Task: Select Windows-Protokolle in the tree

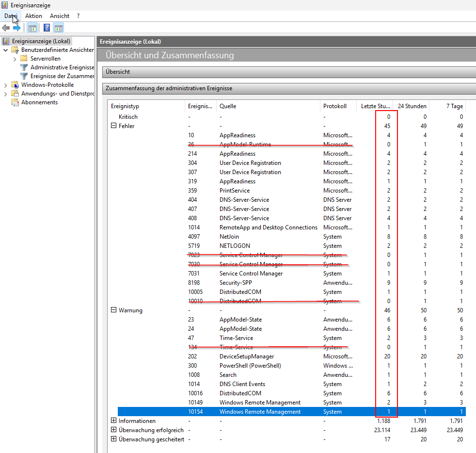Action: 48,85
